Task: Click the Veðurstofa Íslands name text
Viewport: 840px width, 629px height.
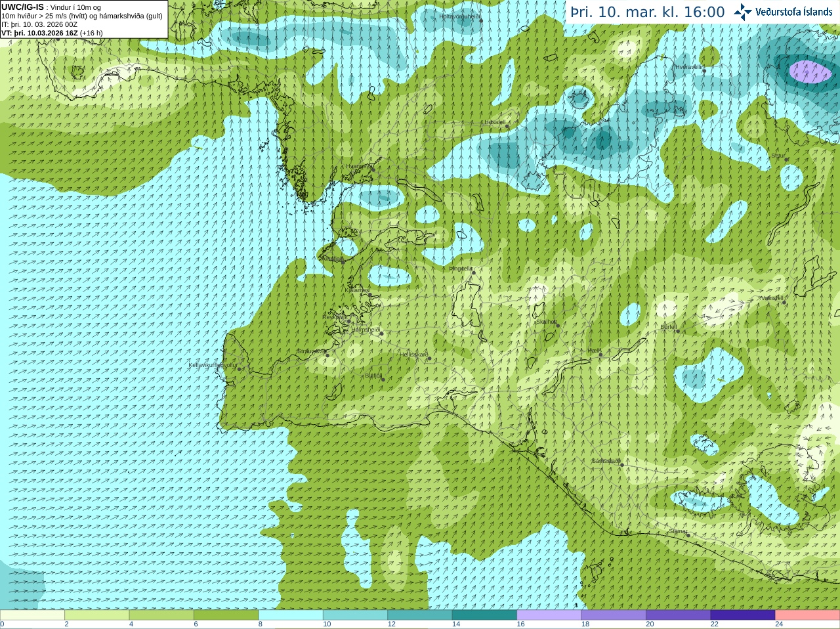Action: (x=793, y=12)
